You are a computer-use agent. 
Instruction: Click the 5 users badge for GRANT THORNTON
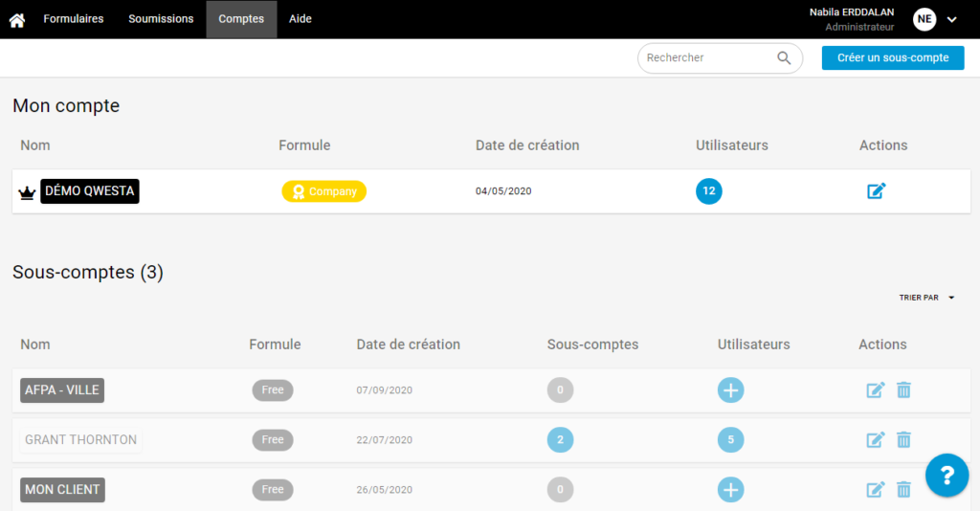pyautogui.click(x=730, y=440)
